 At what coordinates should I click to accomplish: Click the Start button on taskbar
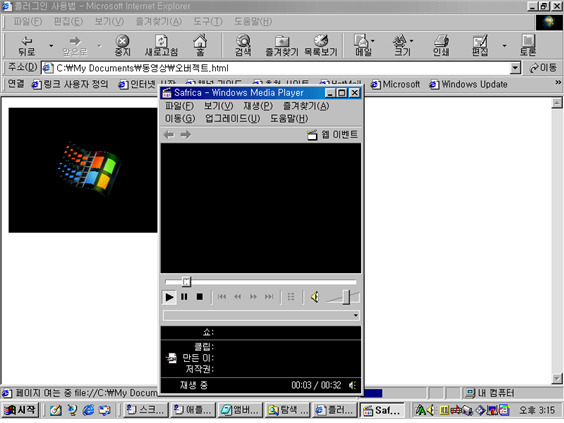20,410
